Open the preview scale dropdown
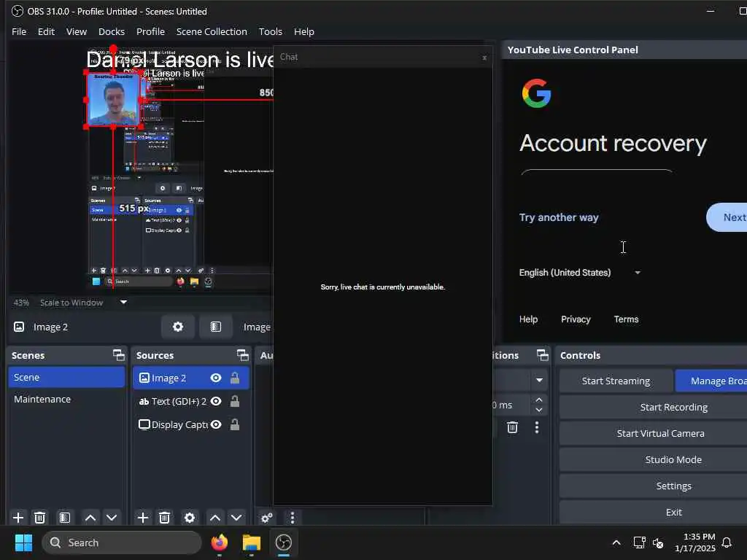Image resolution: width=747 pixels, height=560 pixels. [x=123, y=302]
